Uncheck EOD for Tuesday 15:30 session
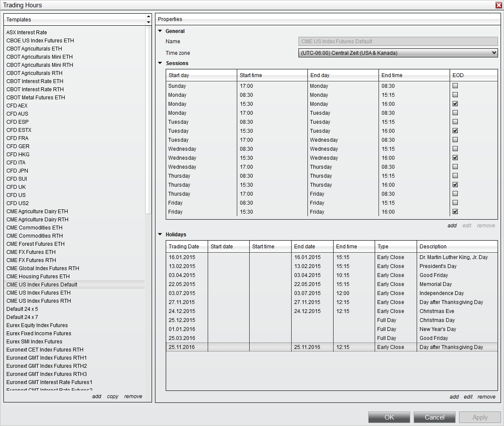The image size is (504, 426). [455, 131]
